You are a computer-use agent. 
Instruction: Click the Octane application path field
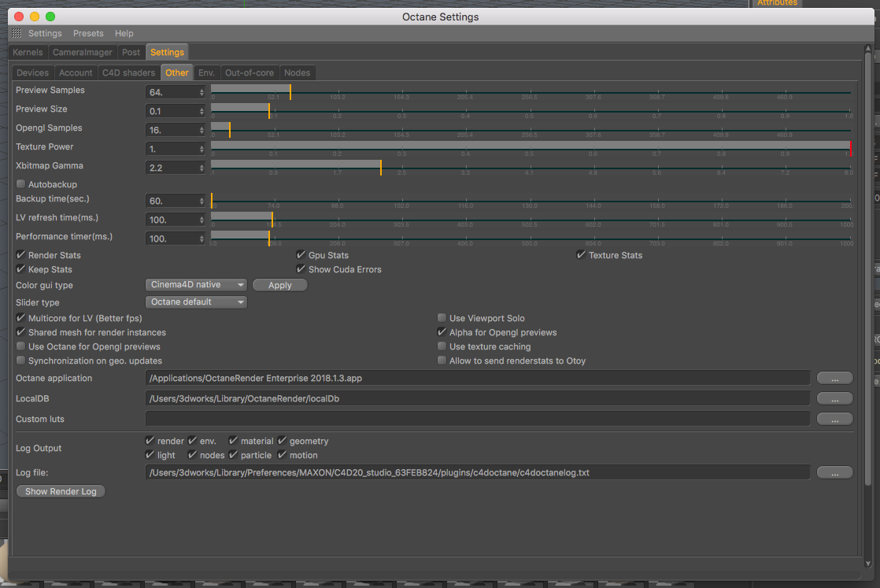click(477, 378)
